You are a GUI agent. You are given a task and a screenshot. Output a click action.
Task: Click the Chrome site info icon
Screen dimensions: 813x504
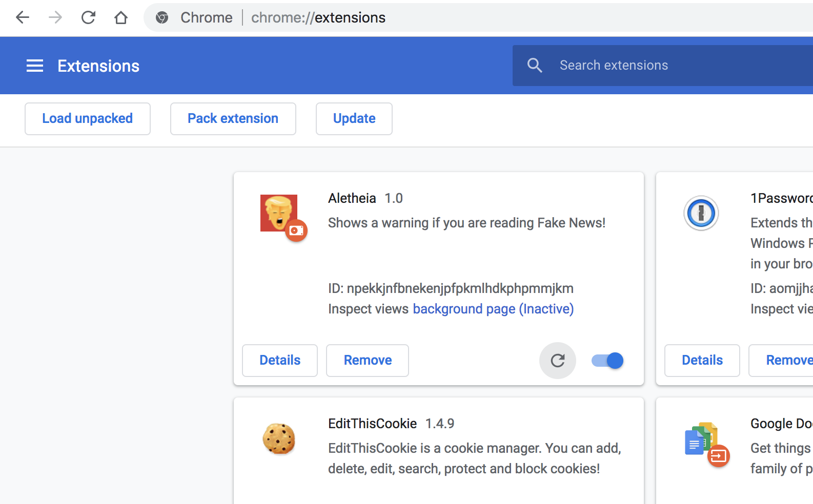tap(162, 17)
